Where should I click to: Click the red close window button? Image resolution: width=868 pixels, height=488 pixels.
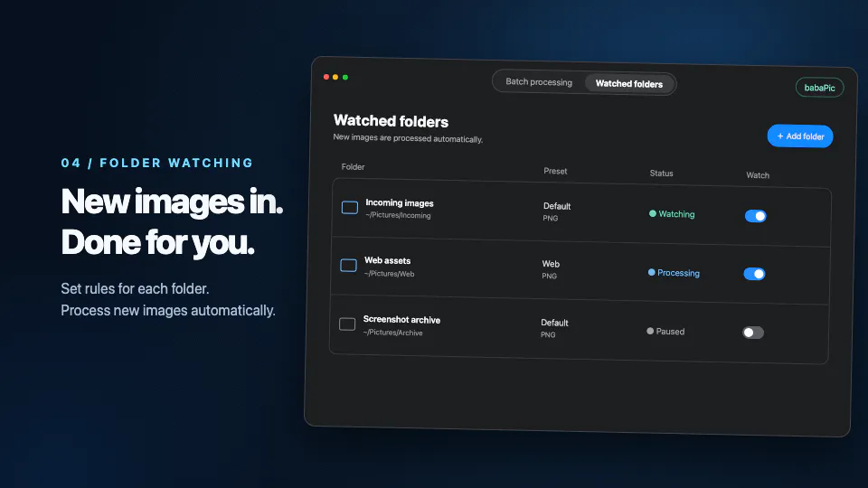click(326, 77)
